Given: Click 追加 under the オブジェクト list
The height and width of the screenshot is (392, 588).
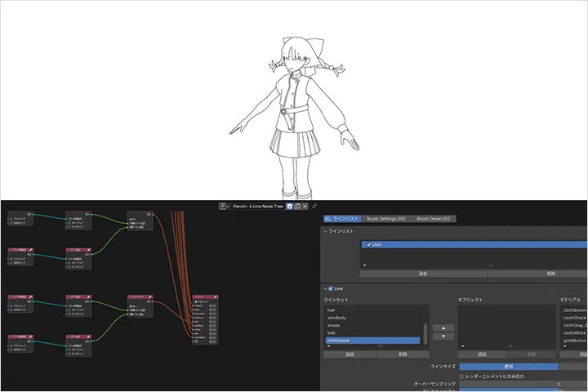Looking at the screenshot, I should (x=483, y=354).
